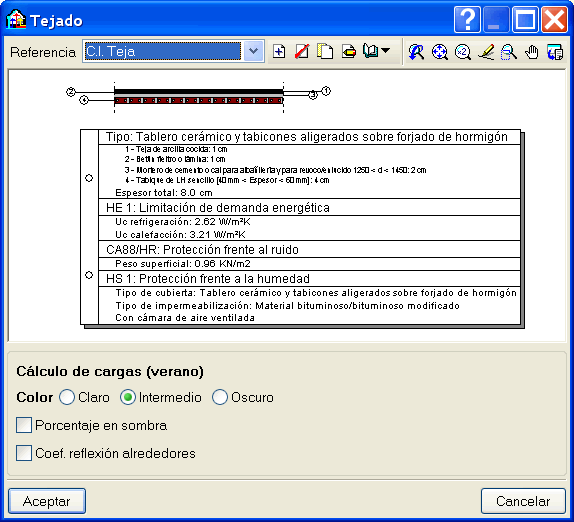
Task: Click the redraw pencil icon
Action: (x=486, y=52)
